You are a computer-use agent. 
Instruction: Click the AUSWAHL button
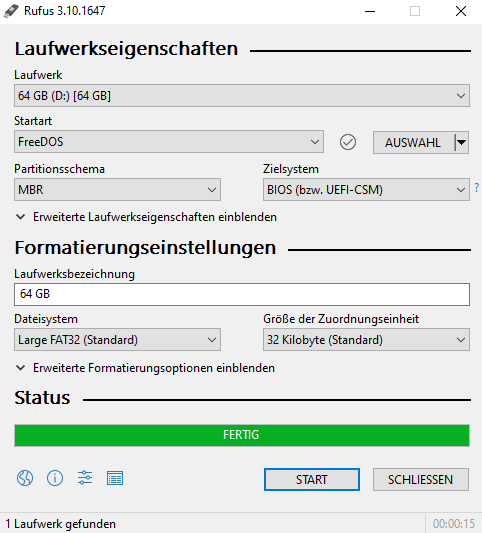(x=413, y=142)
